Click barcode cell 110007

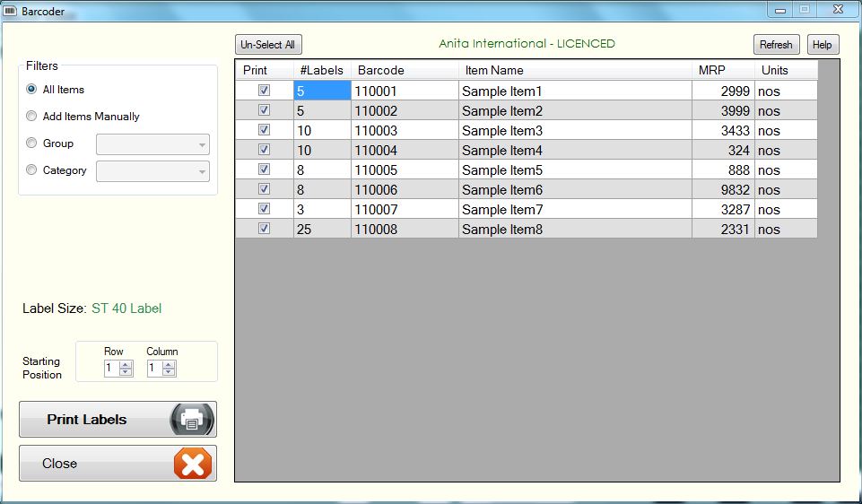point(405,210)
